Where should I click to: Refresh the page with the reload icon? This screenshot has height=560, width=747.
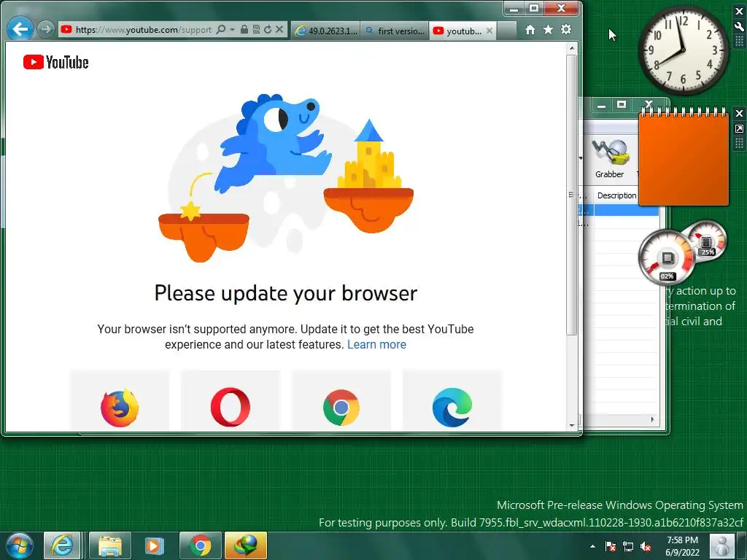pyautogui.click(x=268, y=29)
